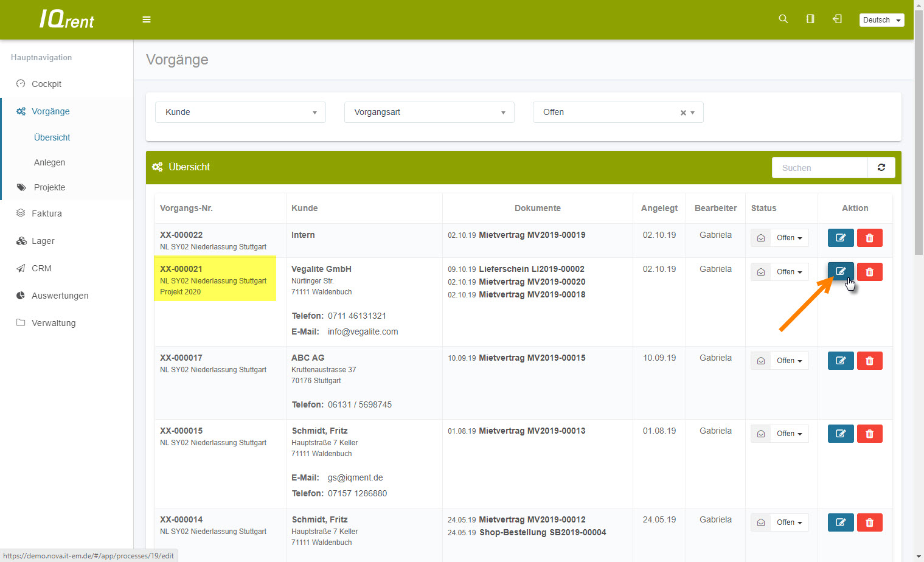The height and width of the screenshot is (562, 924).
Task: Click envelope icon for process XX-000021
Action: (761, 272)
